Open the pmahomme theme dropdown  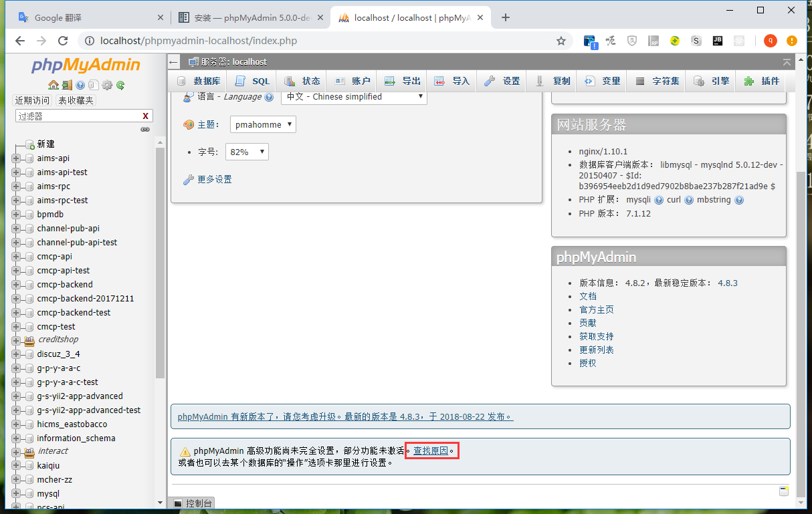[x=263, y=124]
